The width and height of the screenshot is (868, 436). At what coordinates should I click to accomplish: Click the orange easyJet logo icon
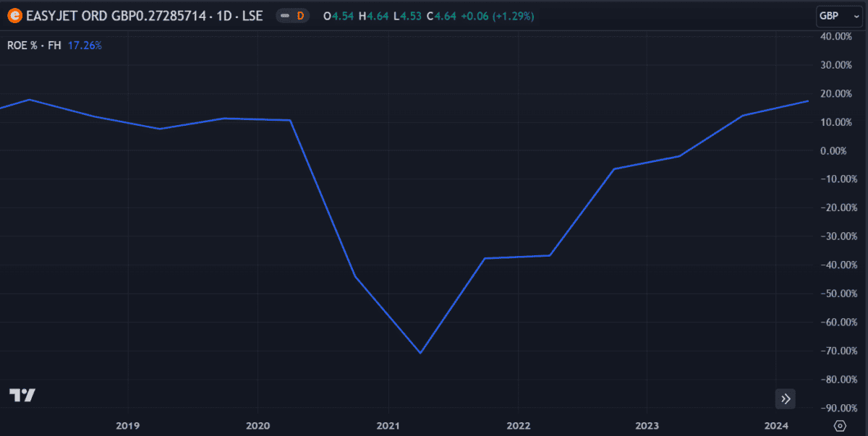(x=14, y=15)
